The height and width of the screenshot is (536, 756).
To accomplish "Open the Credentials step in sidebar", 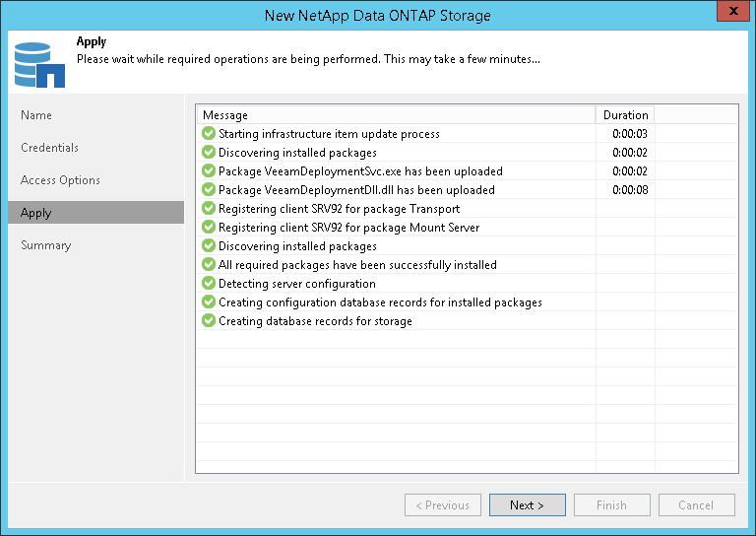I will point(49,148).
